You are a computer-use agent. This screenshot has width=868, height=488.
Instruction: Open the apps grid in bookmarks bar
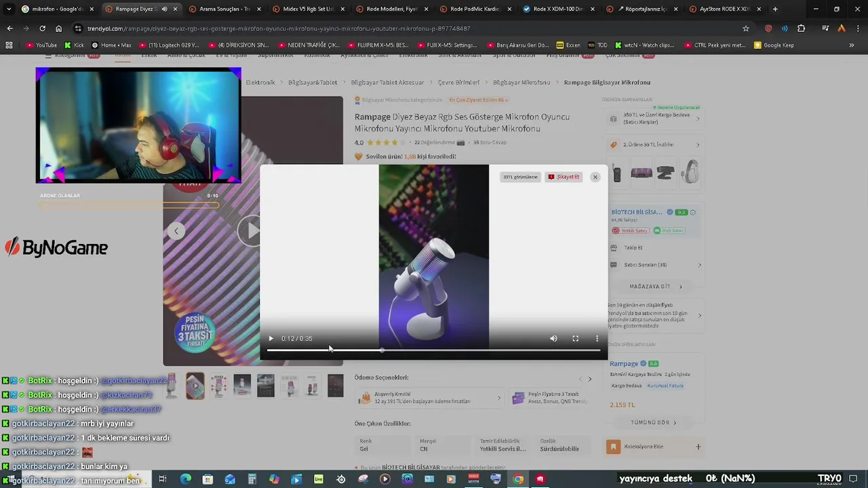tap(9, 45)
